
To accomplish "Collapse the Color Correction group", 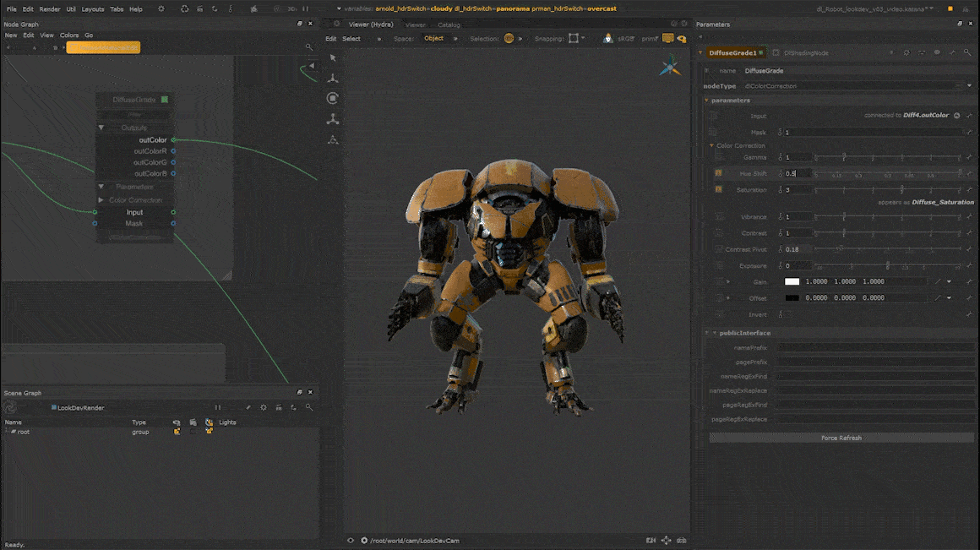I will pyautogui.click(x=711, y=145).
